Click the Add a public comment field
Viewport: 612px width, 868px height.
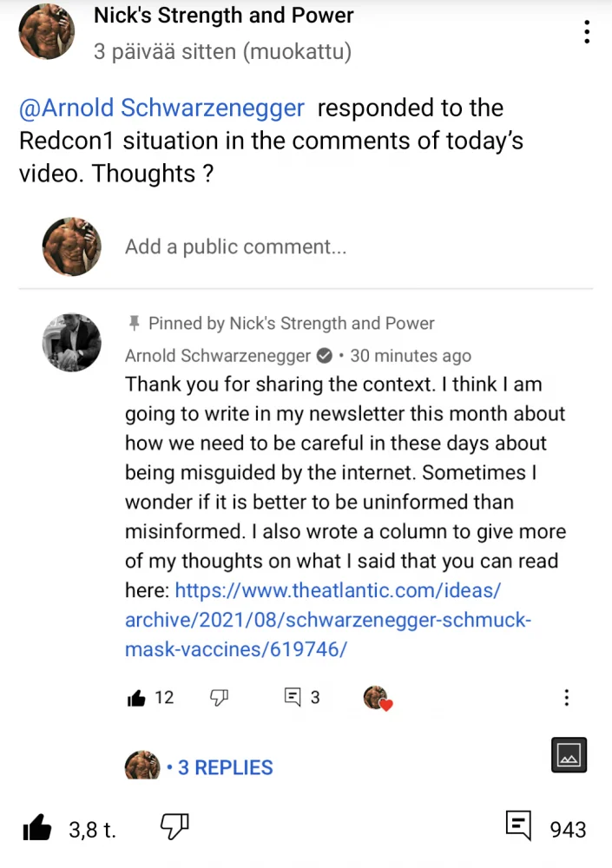click(235, 247)
